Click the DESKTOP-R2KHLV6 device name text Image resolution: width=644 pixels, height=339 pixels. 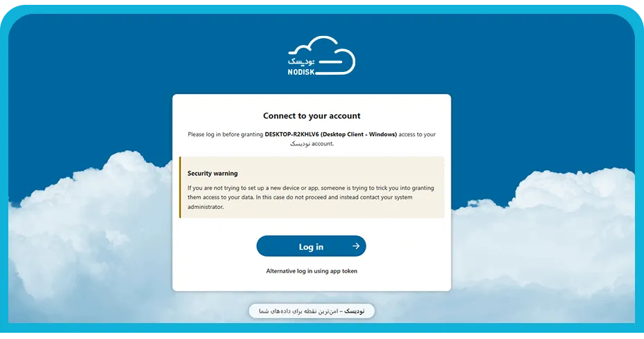[x=292, y=134]
